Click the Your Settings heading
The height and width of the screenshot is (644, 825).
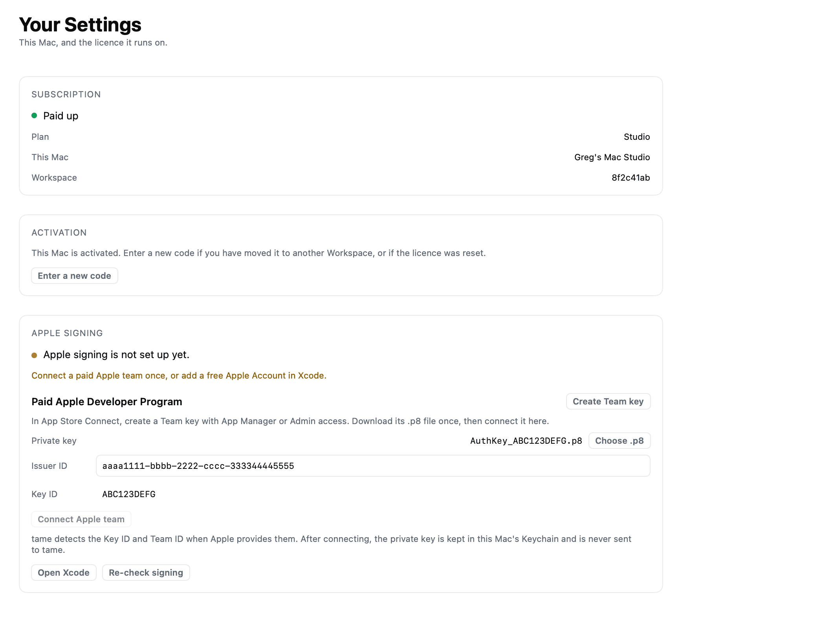click(80, 25)
